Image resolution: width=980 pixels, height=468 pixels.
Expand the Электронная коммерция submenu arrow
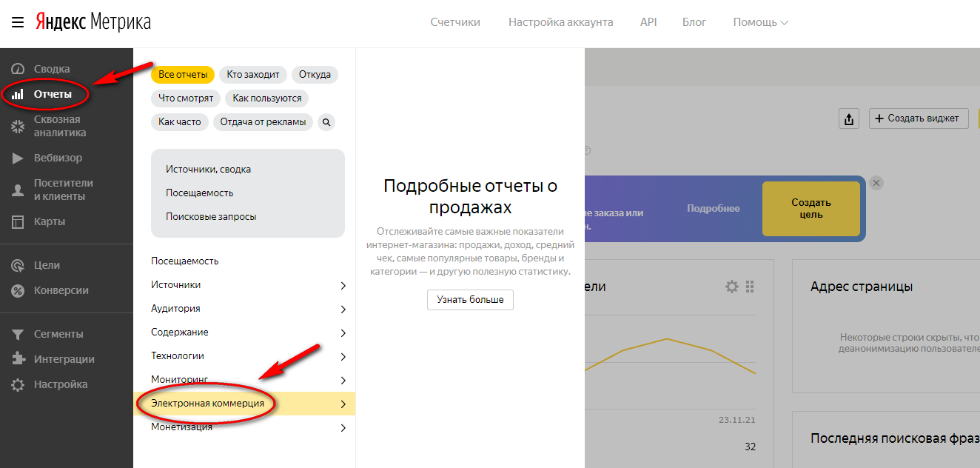coord(343,404)
